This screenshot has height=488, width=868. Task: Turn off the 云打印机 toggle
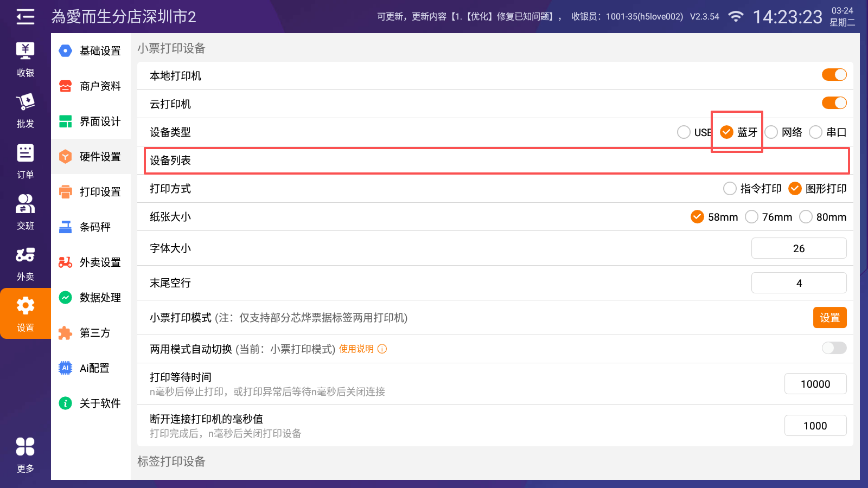pyautogui.click(x=834, y=103)
